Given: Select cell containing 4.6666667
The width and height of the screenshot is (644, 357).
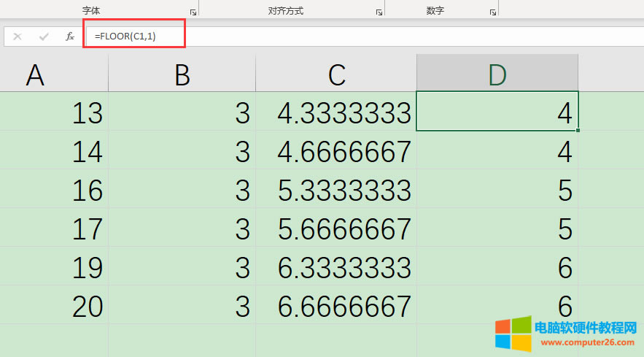Looking at the screenshot, I should [x=336, y=150].
